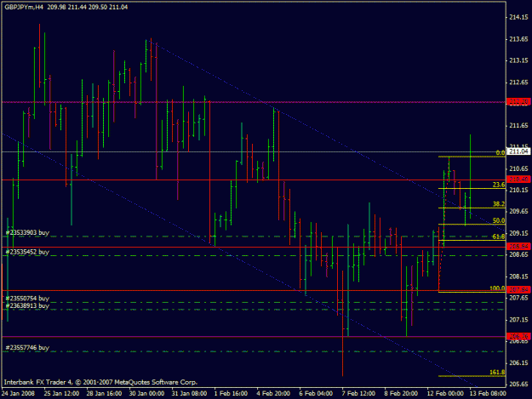
Task: Click the 6 Feb 04:00 time axis label
Action: [x=316, y=393]
